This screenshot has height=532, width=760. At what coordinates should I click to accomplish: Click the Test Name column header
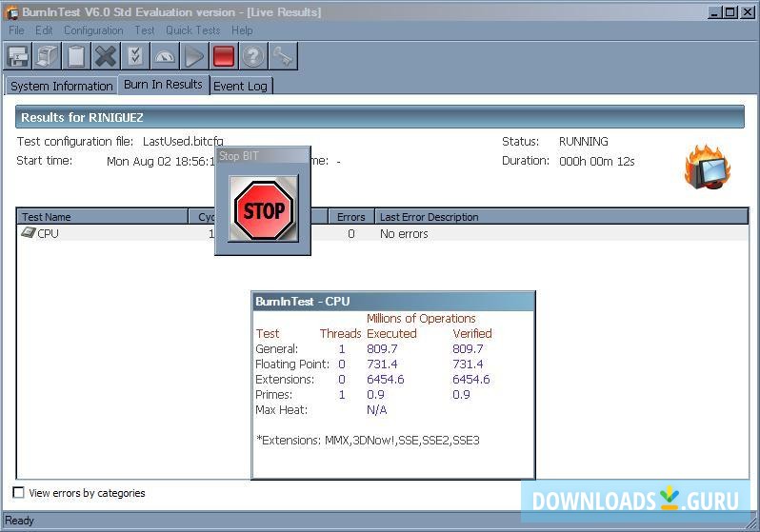tap(102, 217)
